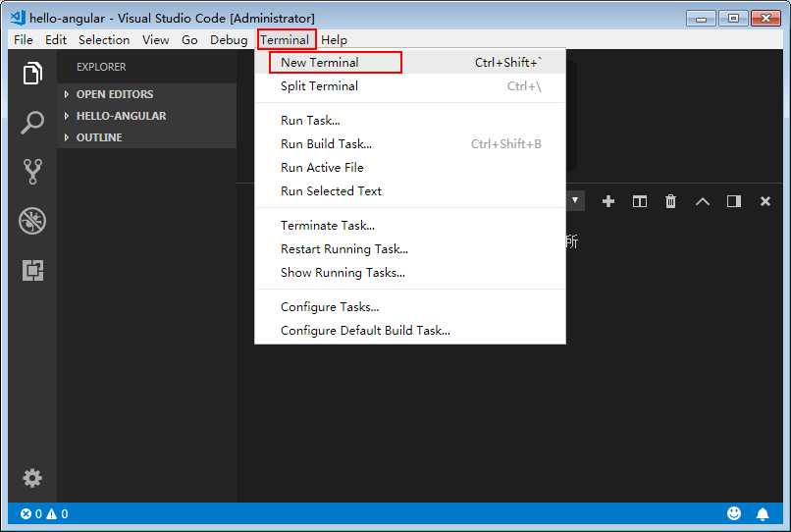
Task: Open the terminal selector dropdown arrow
Action: point(574,200)
